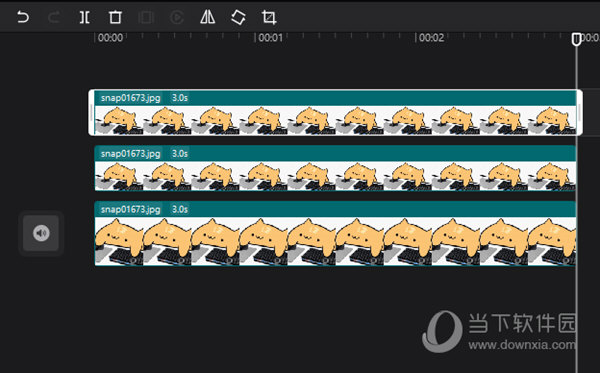Click the 3.0s duration label on bottom clip
Screen dimensions: 600x373
(179, 209)
